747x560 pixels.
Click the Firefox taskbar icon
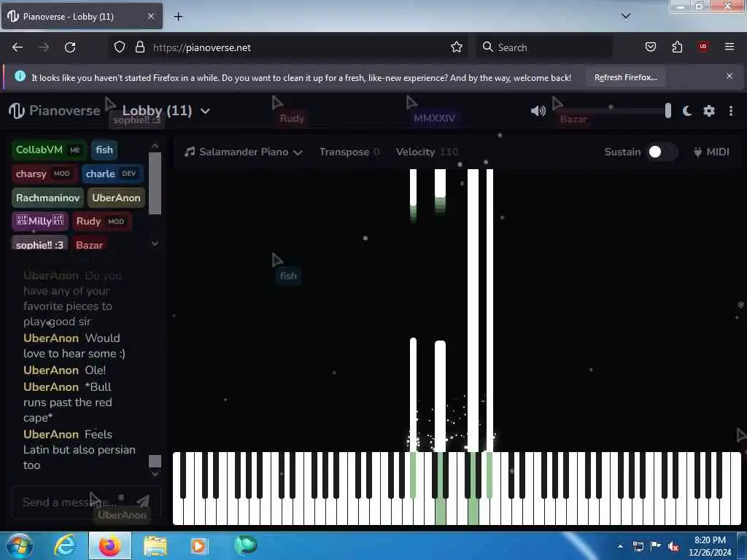109,545
